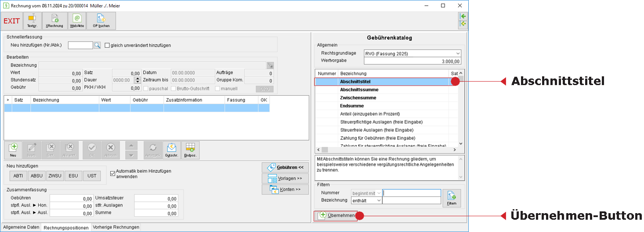This screenshot has width=644, height=232.
Task: Expand the Konten >> panel button
Action: pos(285,189)
